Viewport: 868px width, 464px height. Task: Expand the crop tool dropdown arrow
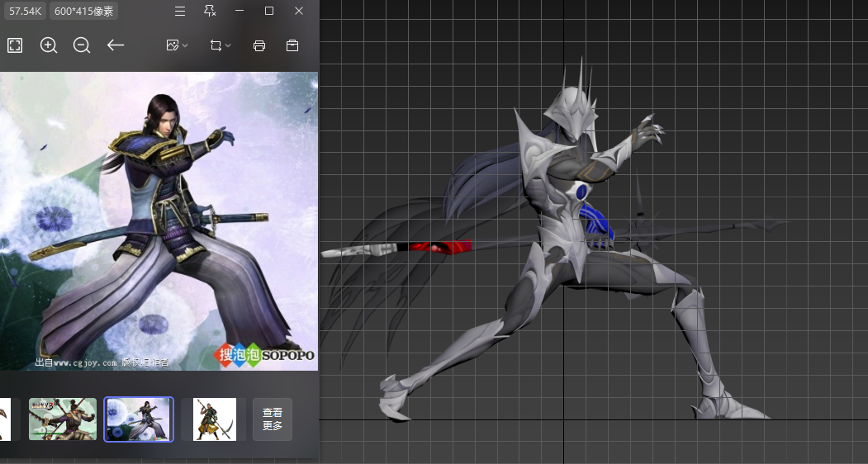(228, 45)
